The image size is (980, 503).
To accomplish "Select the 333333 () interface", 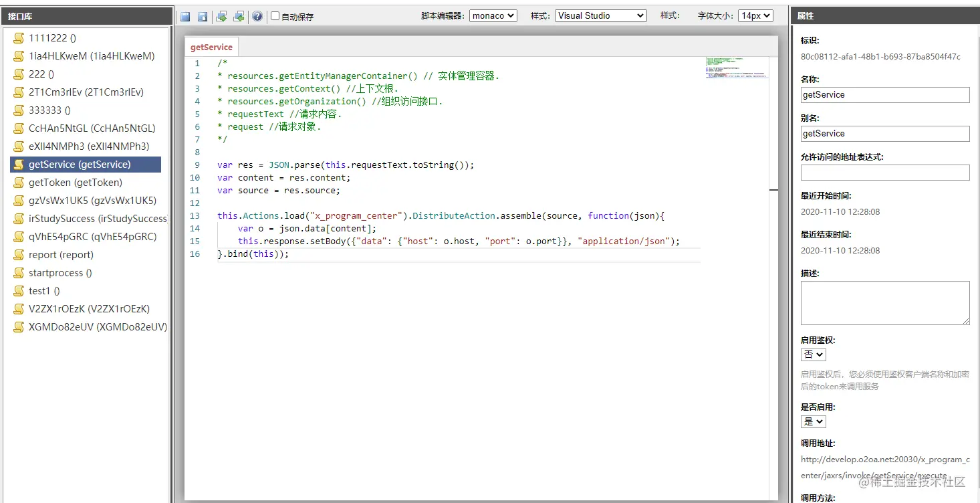I will pyautogui.click(x=49, y=110).
